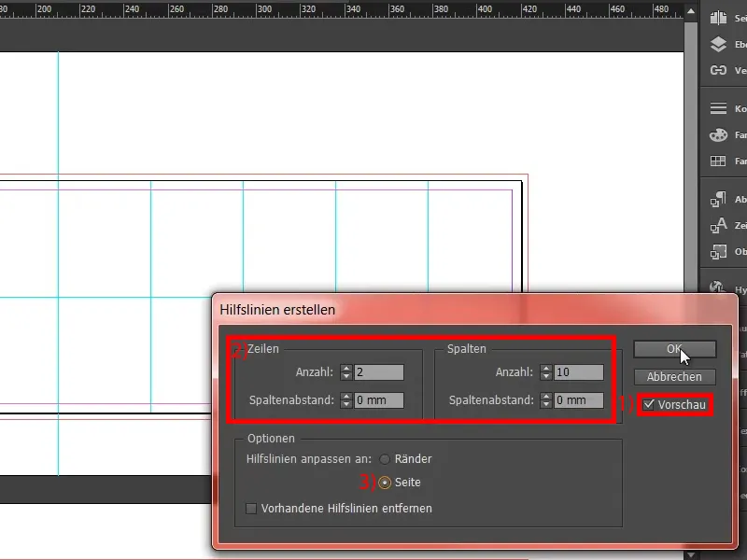Open the Zeichenformate (Character Styles) icon

click(x=718, y=225)
